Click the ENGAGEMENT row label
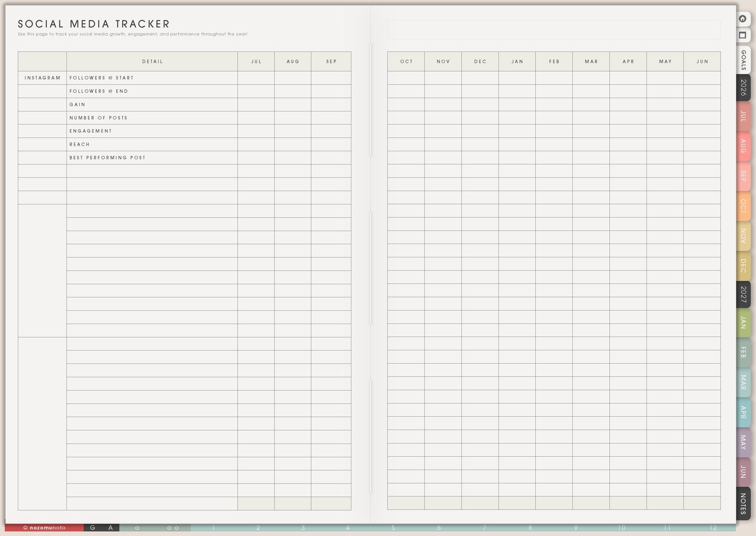This screenshot has width=756, height=536. (91, 131)
